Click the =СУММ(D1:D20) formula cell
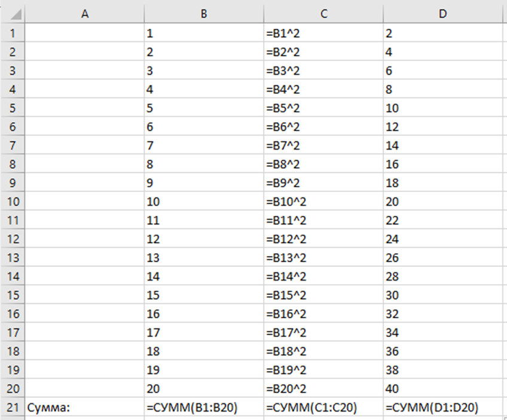507x420 pixels. pyautogui.click(x=442, y=407)
